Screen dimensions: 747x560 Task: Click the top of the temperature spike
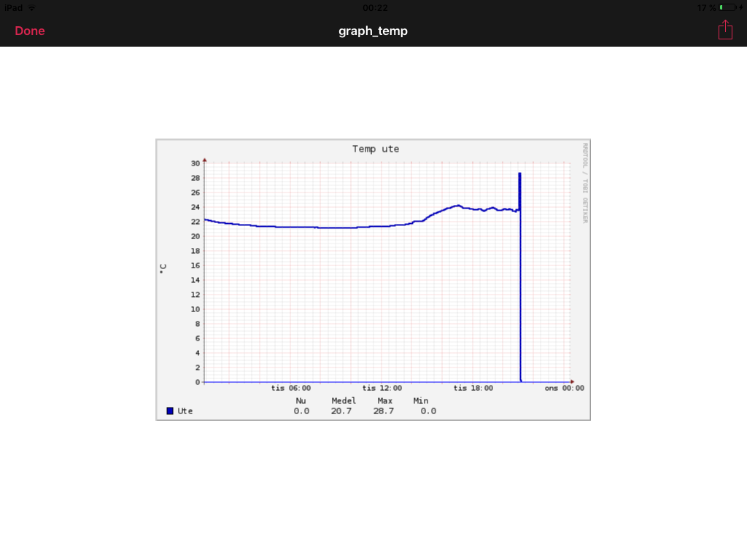tap(519, 174)
